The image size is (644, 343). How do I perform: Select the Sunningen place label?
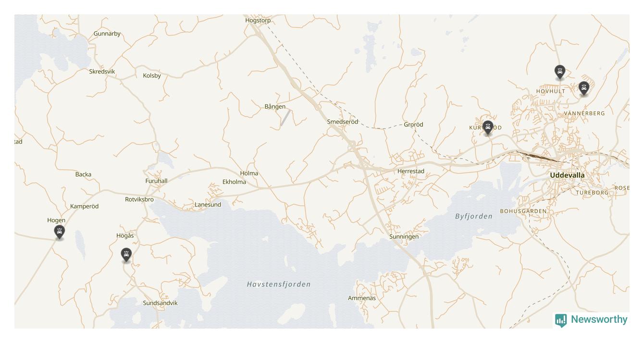(x=404, y=236)
